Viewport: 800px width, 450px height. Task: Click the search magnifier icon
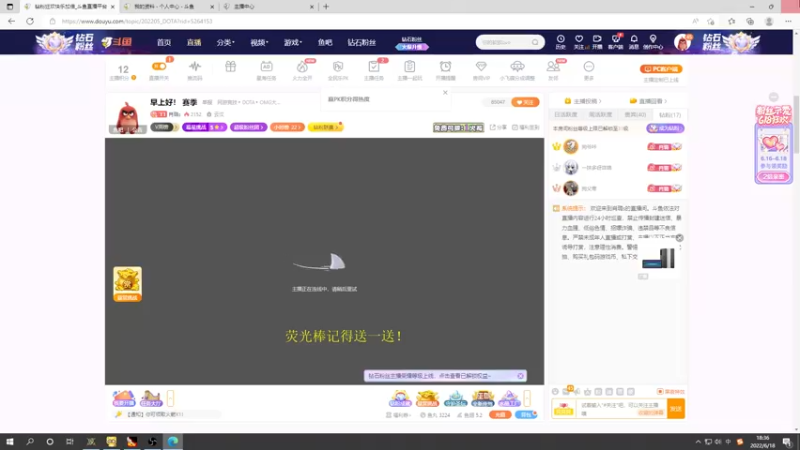pyautogui.click(x=535, y=42)
